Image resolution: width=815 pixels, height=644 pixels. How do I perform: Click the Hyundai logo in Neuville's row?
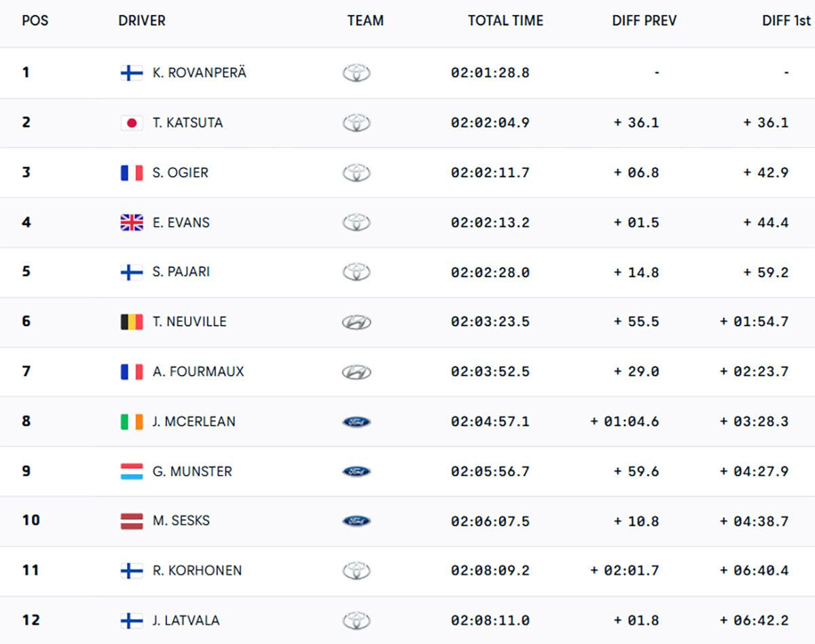(357, 322)
